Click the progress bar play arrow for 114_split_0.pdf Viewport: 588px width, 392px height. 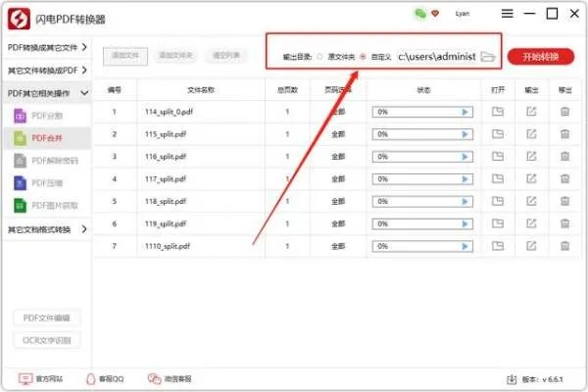click(465, 112)
